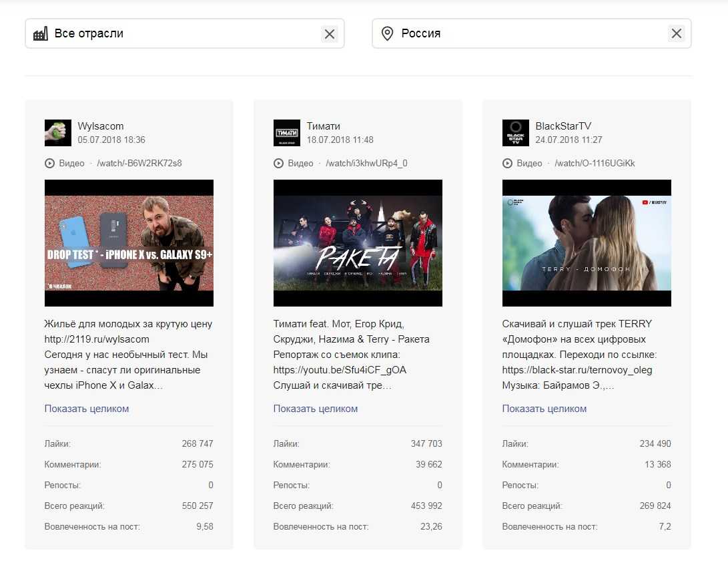Open the Ракета music video thumbnail
This screenshot has height=565, width=728.
(358, 243)
